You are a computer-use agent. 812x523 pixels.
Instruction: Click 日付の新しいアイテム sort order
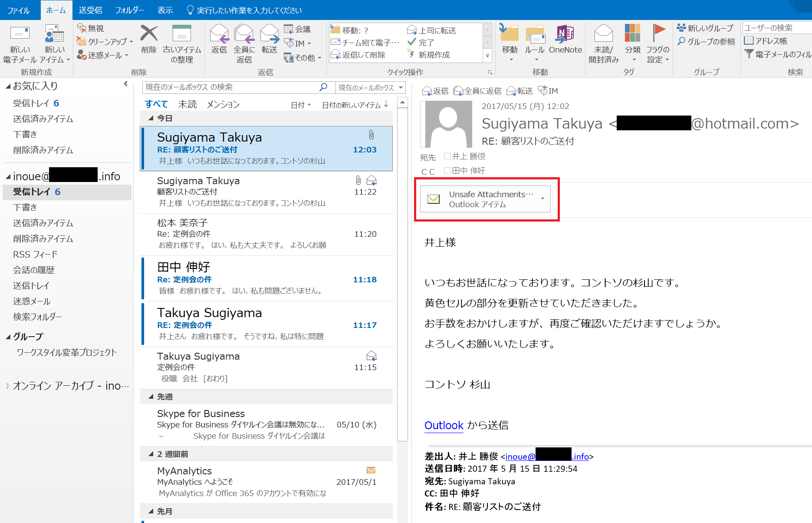coord(355,105)
